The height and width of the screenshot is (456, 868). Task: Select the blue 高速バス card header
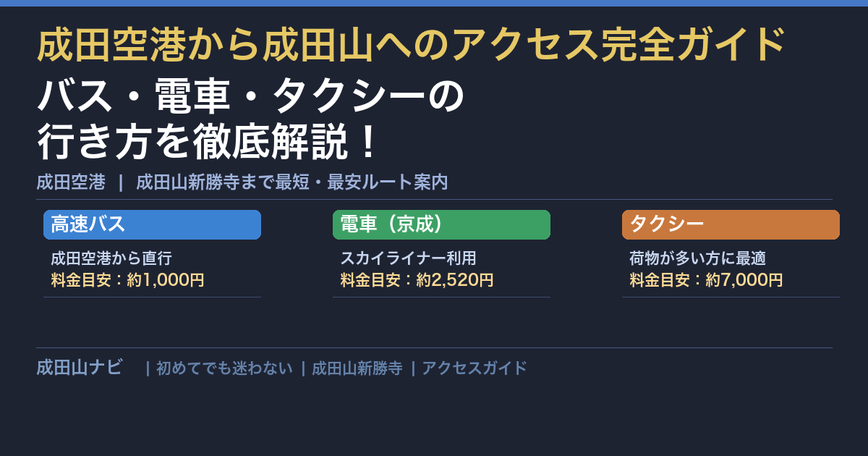coord(152,224)
